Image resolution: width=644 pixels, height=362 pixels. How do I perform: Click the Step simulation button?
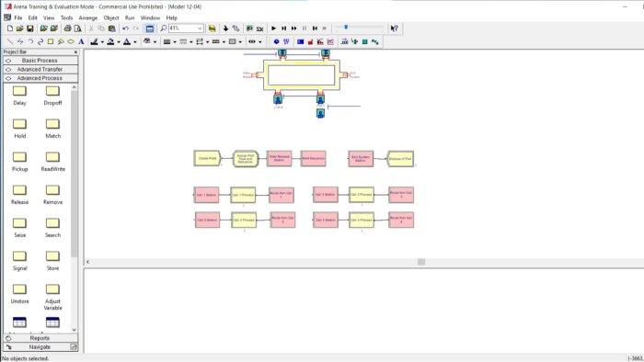click(x=283, y=28)
